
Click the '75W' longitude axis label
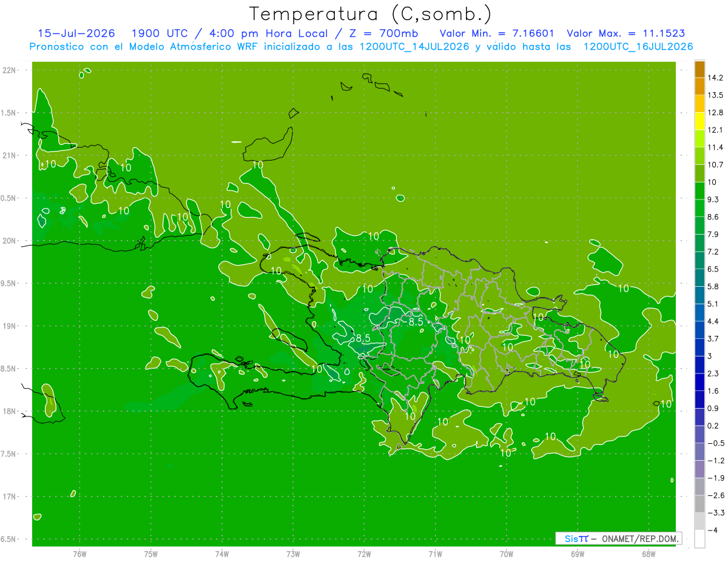pos(150,554)
